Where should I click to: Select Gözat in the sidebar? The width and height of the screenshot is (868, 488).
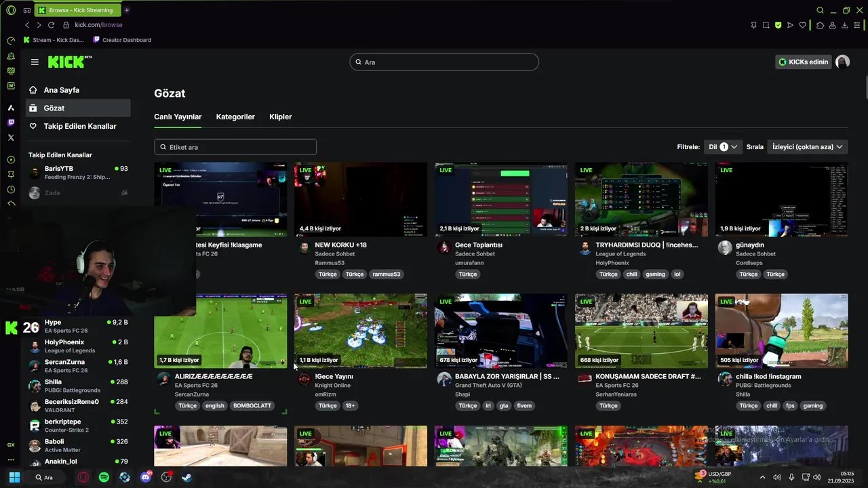(78, 108)
